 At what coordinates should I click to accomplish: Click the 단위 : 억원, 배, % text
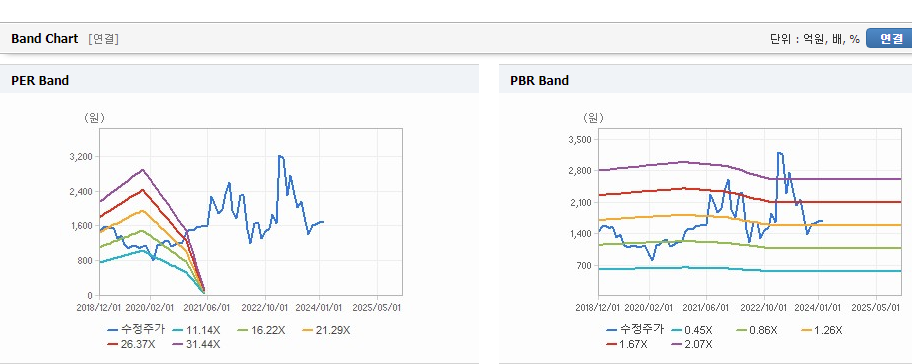[814, 39]
